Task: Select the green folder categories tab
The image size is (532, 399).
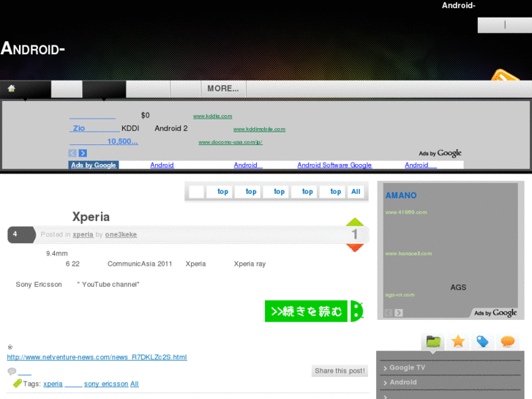Action: pyautogui.click(x=433, y=342)
